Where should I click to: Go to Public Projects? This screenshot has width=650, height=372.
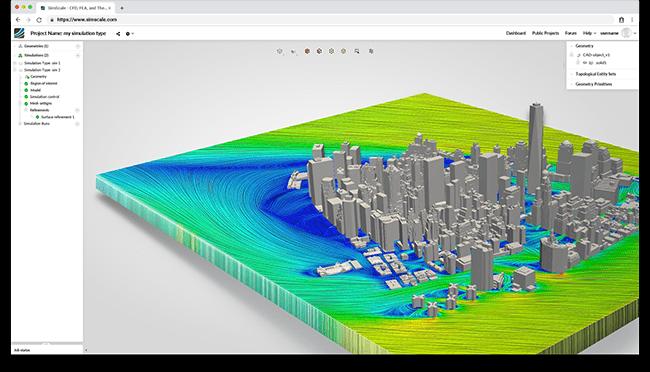pos(545,33)
